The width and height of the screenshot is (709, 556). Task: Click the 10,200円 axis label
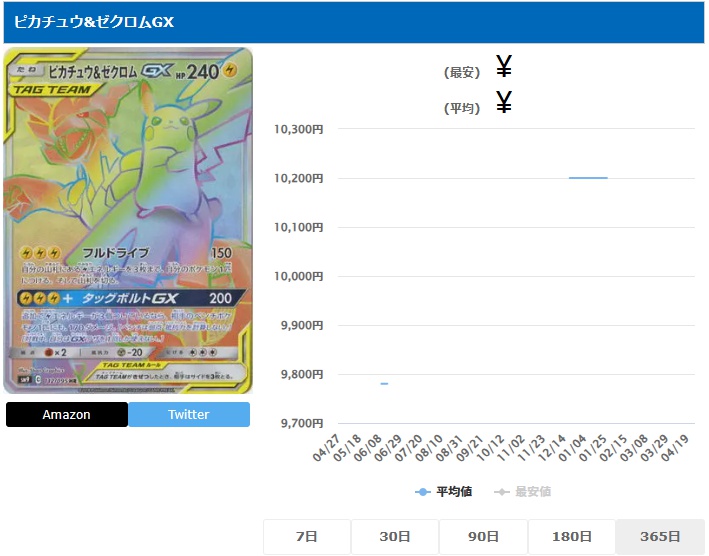299,179
